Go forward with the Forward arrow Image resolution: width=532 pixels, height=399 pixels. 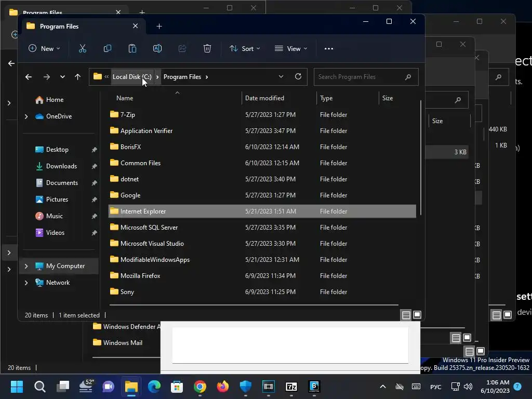click(x=46, y=77)
